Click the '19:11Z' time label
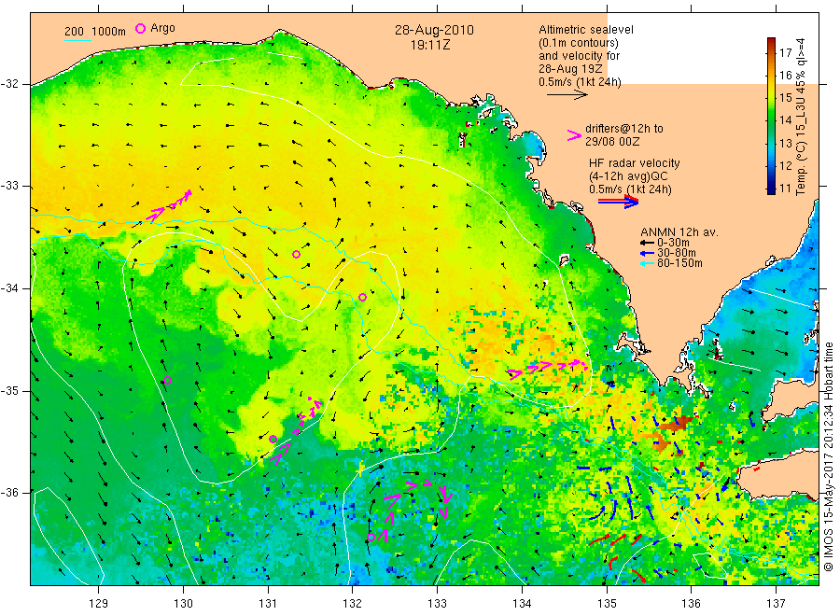This screenshot has height=616, width=840. pos(430,45)
